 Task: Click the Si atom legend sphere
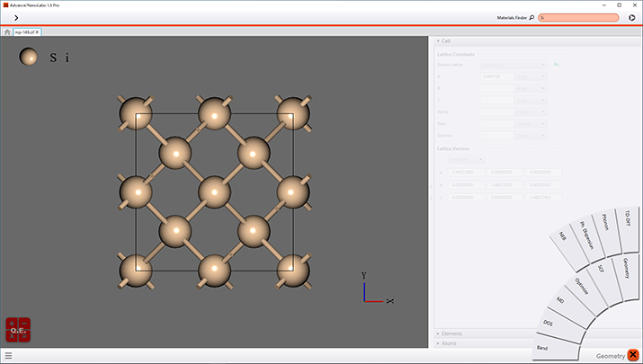click(28, 57)
